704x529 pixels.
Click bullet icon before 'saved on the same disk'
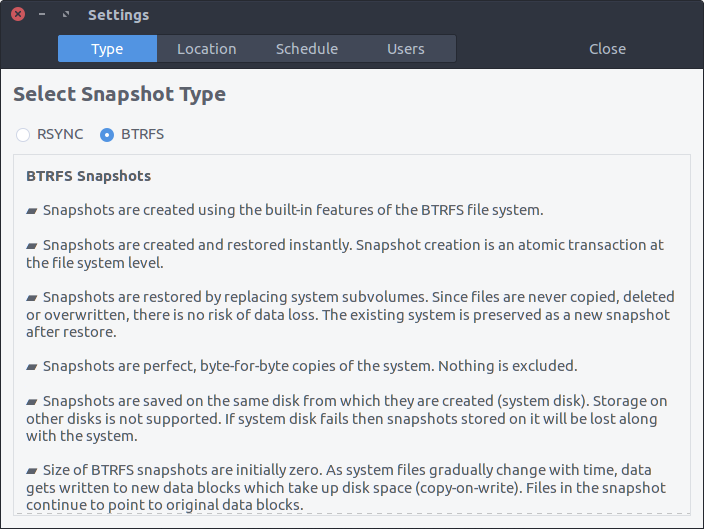coord(31,401)
